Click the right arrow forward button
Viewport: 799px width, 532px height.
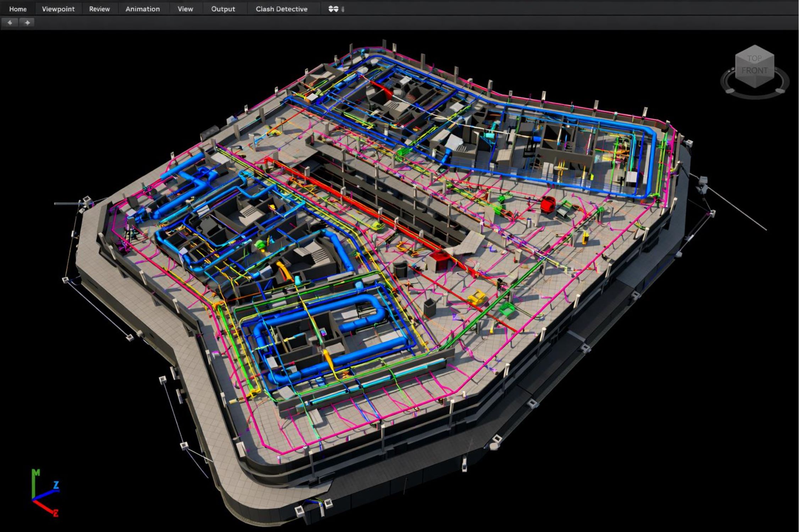[27, 23]
